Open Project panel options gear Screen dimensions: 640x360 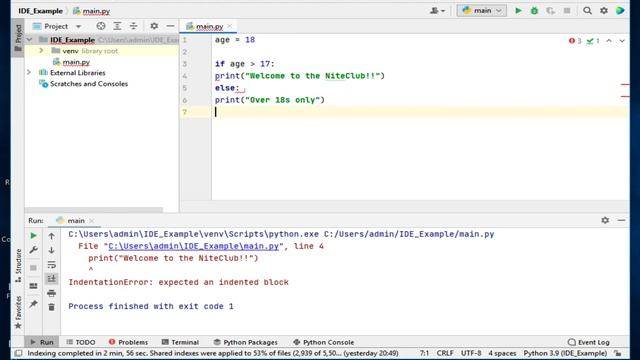tap(154, 26)
